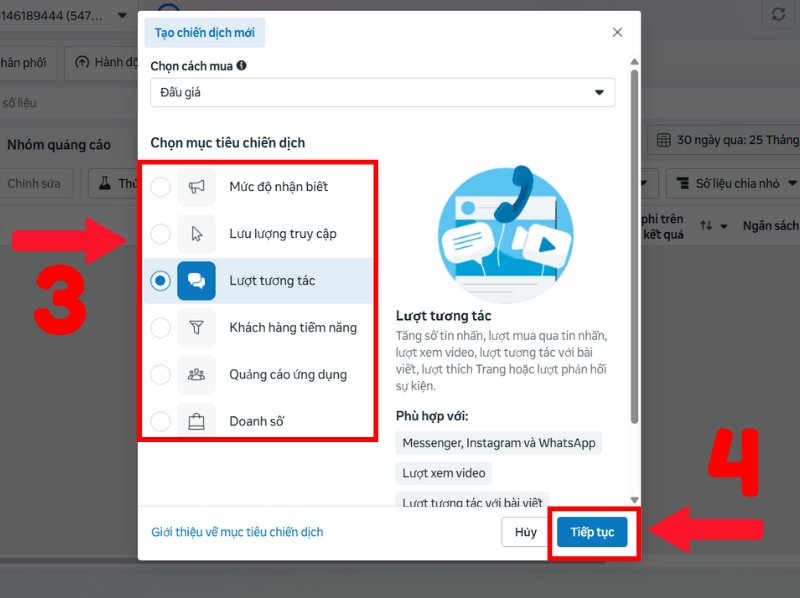Click the Mức độ nhận biết label
This screenshot has height=598, width=800.
(279, 187)
